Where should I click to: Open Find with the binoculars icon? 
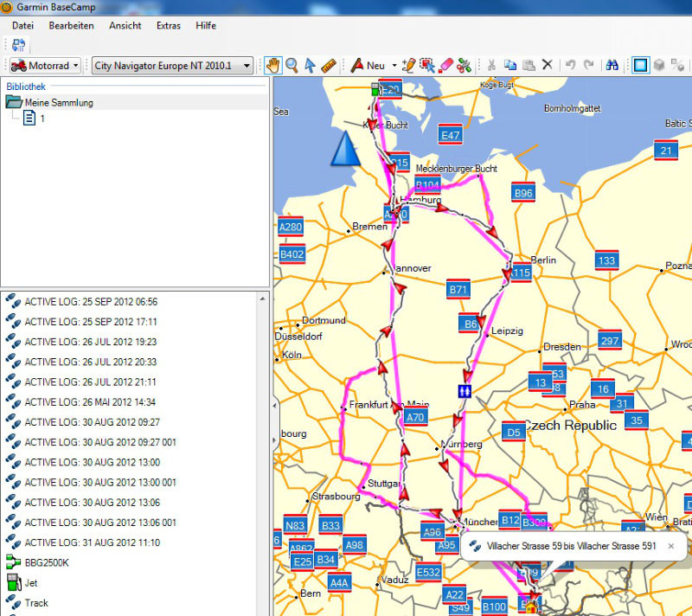[612, 65]
